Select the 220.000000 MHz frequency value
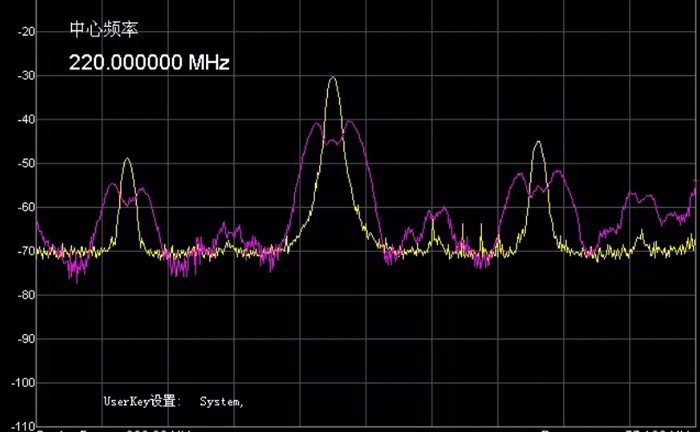 click(x=149, y=62)
